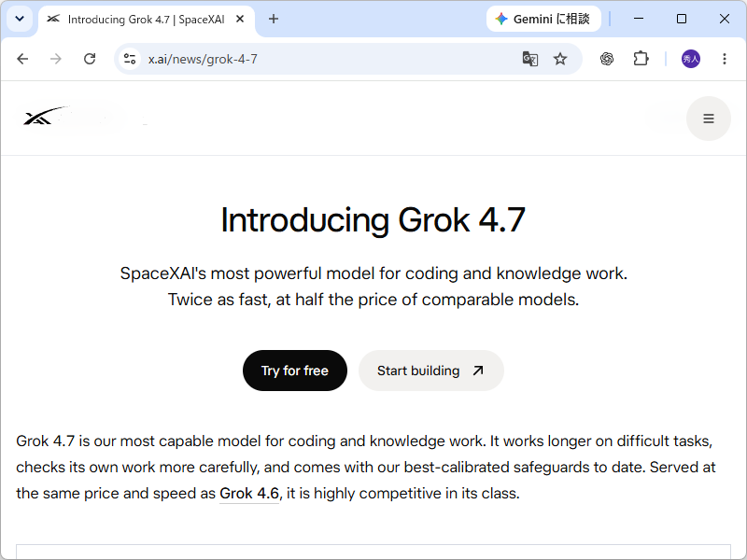Screen dimensions: 747x560
Task: Open the tab search dropdown arrow
Action: [x=20, y=19]
